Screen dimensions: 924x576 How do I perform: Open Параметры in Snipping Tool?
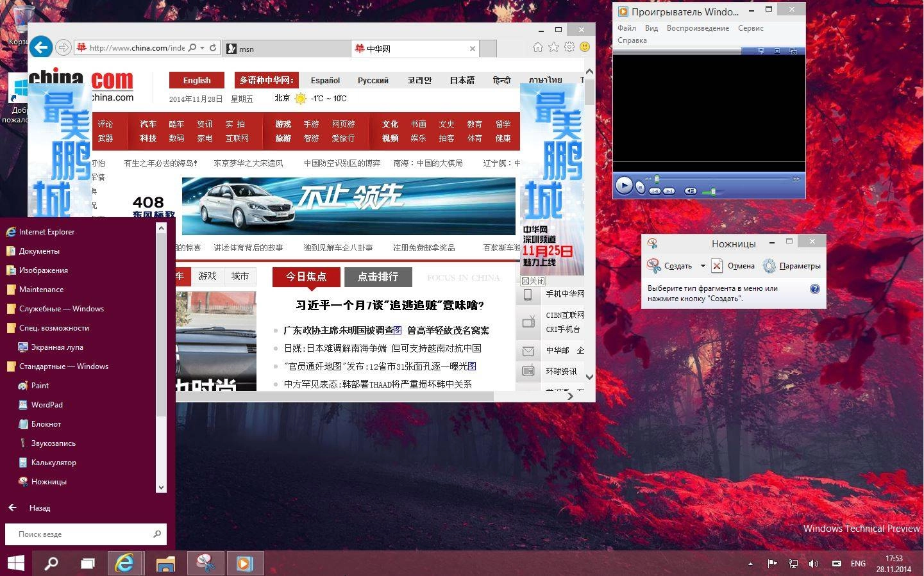click(x=791, y=266)
